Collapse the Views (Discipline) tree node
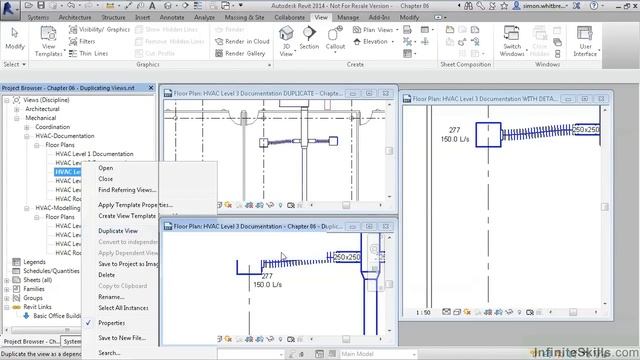Image resolution: width=640 pixels, height=360 pixels. [7, 100]
